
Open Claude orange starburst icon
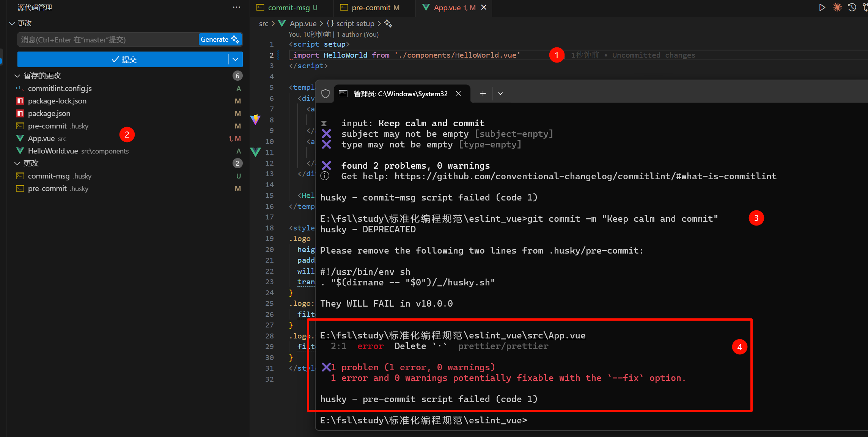(837, 8)
